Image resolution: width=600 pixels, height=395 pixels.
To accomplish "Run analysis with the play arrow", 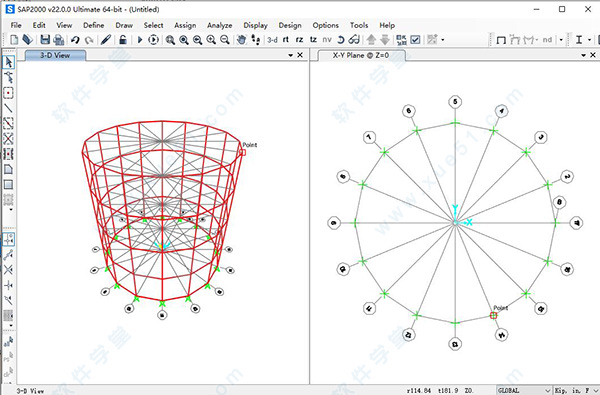I will pos(140,39).
